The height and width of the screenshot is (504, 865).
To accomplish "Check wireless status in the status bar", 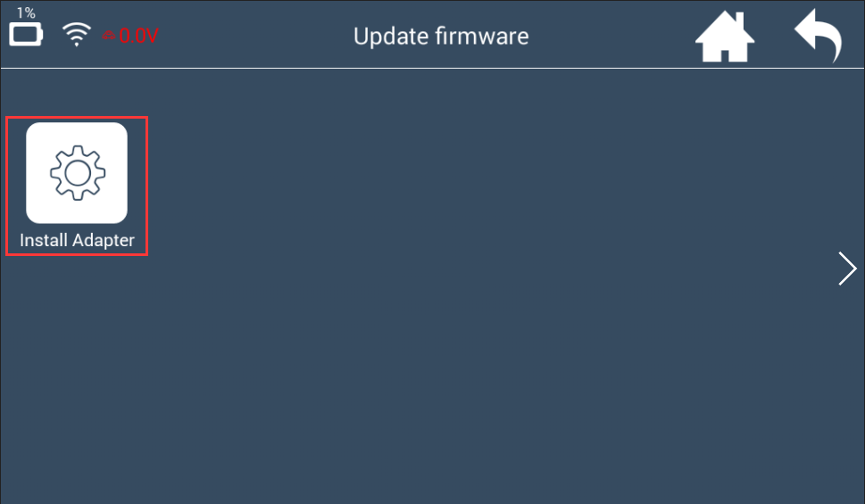I will pos(76,35).
